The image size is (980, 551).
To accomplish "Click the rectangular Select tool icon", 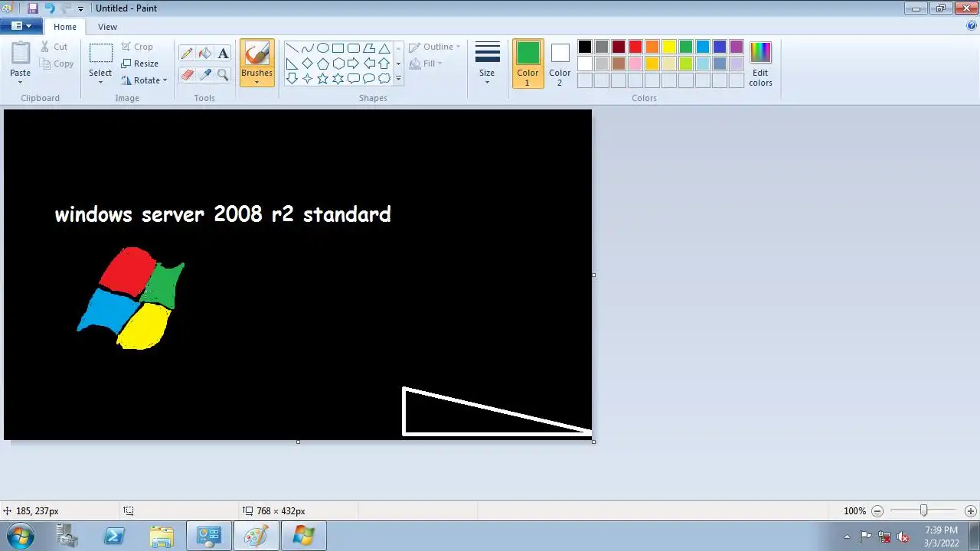I will coord(100,53).
